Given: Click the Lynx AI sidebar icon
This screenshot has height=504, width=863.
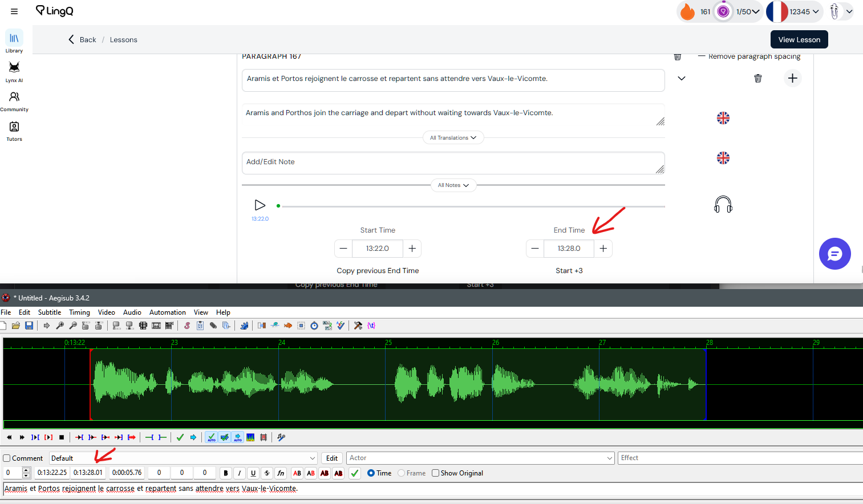Looking at the screenshot, I should tap(14, 71).
